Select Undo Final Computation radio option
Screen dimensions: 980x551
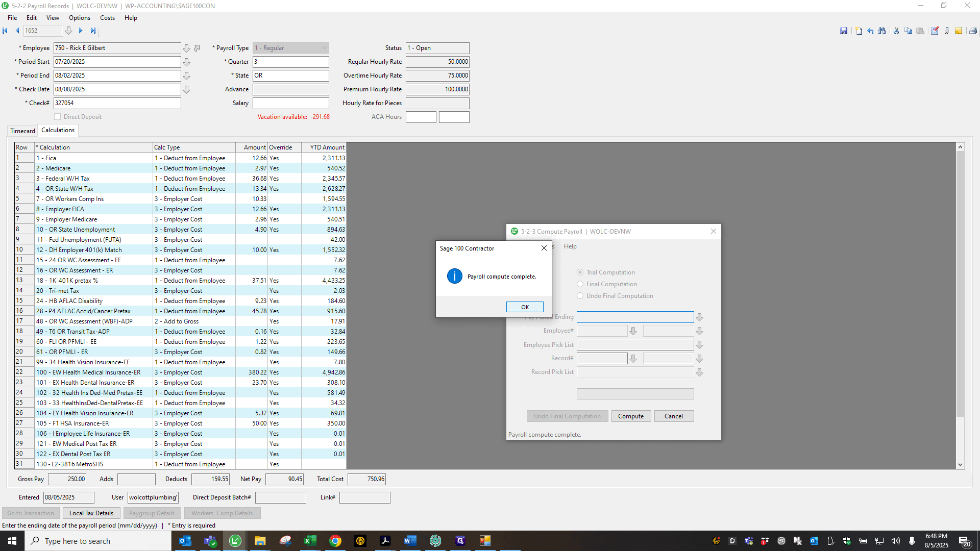[x=580, y=296]
